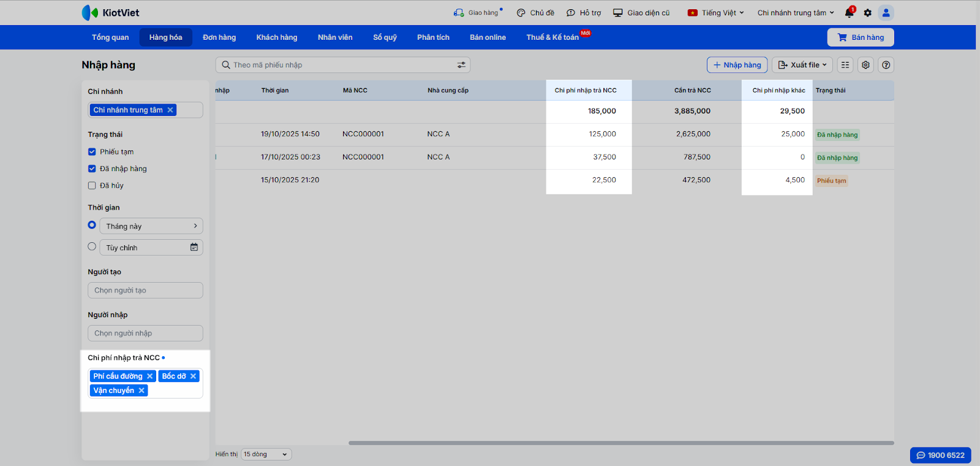Open the 15 dòng rows dropdown

pyautogui.click(x=266, y=454)
